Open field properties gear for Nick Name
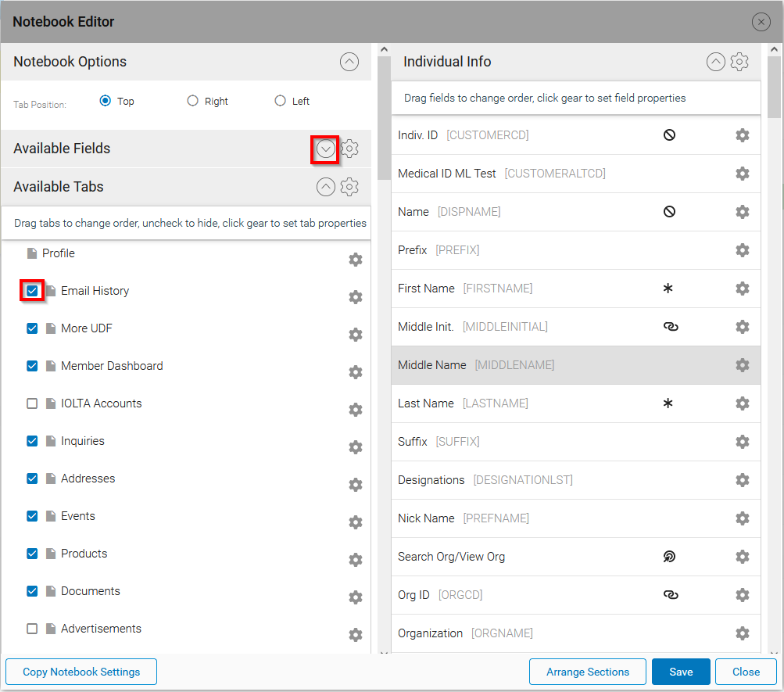The width and height of the screenshot is (784, 692). [x=743, y=518]
